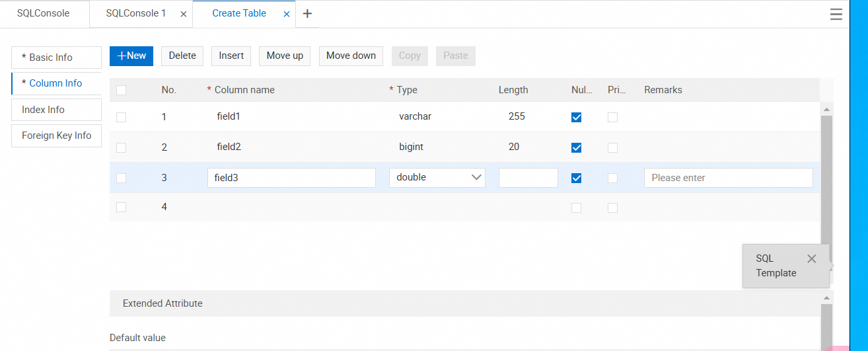Focus the Remarks 'Please enter' input
The height and width of the screenshot is (351, 868).
point(729,177)
